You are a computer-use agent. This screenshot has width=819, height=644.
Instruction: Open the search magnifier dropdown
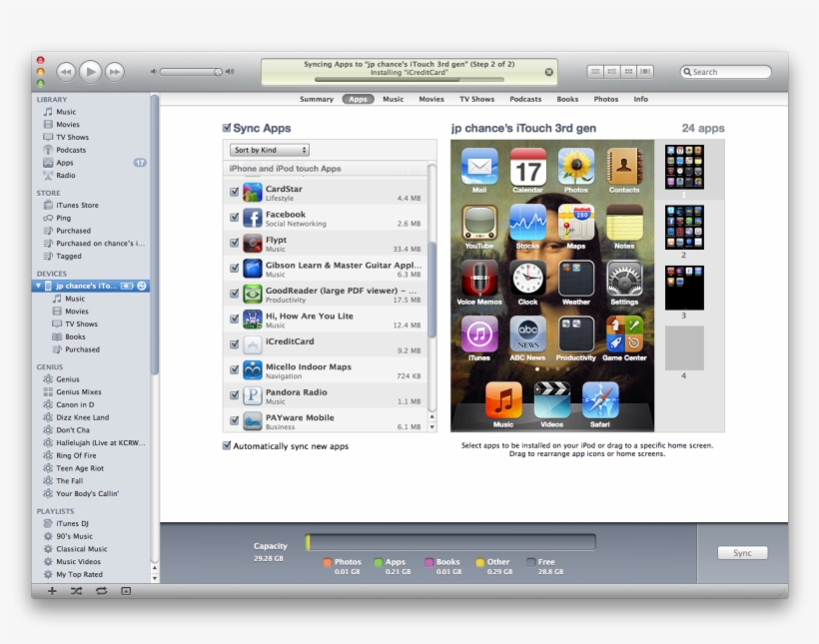point(687,72)
